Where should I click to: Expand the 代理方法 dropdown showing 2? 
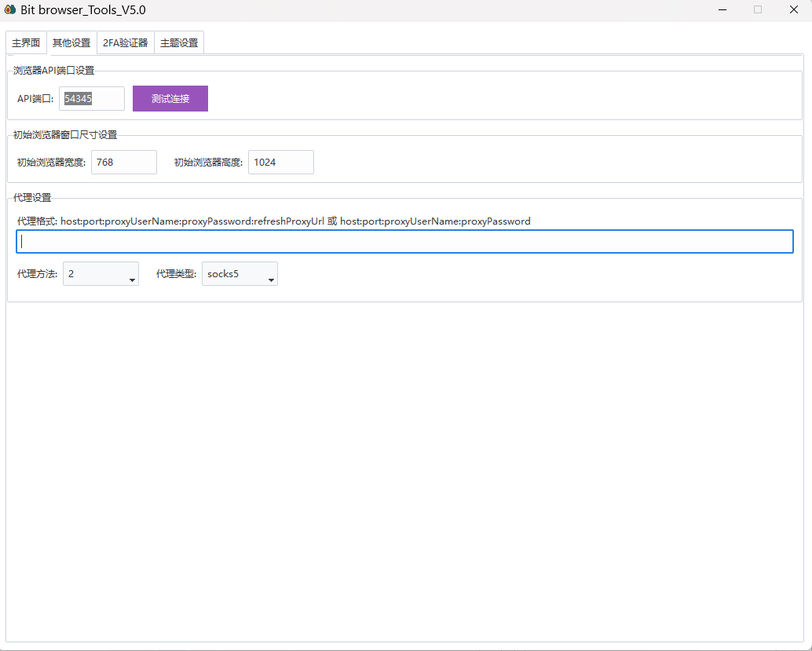click(x=101, y=274)
